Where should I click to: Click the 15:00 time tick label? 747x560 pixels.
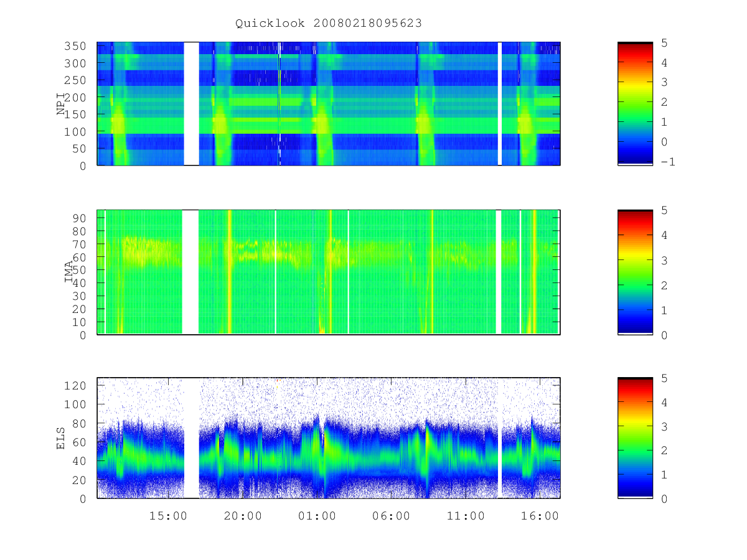click(x=168, y=516)
